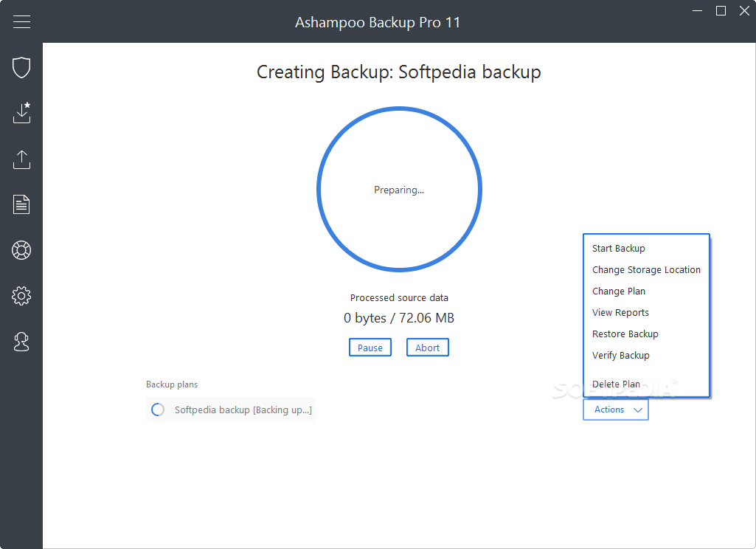Click the Processed source data label
The image size is (756, 549).
[399, 297]
